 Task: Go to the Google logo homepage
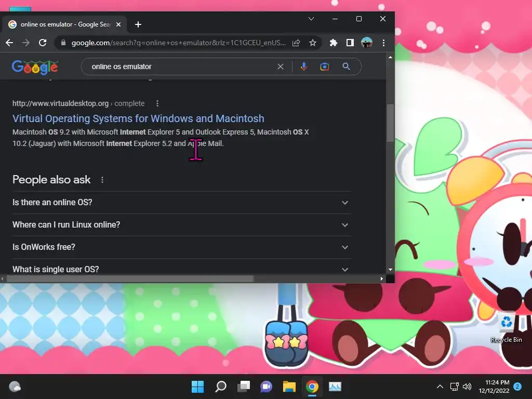35,67
